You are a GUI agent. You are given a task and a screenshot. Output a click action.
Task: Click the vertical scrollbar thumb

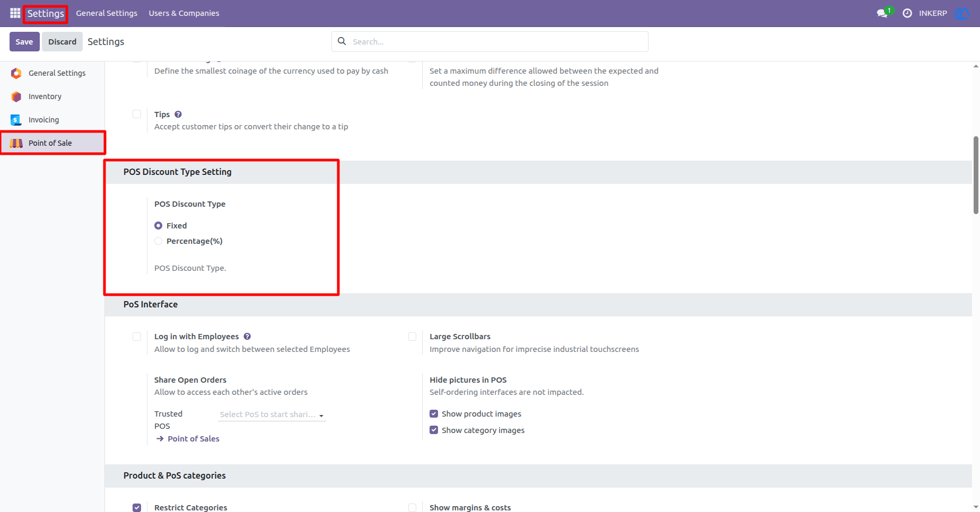point(976,175)
